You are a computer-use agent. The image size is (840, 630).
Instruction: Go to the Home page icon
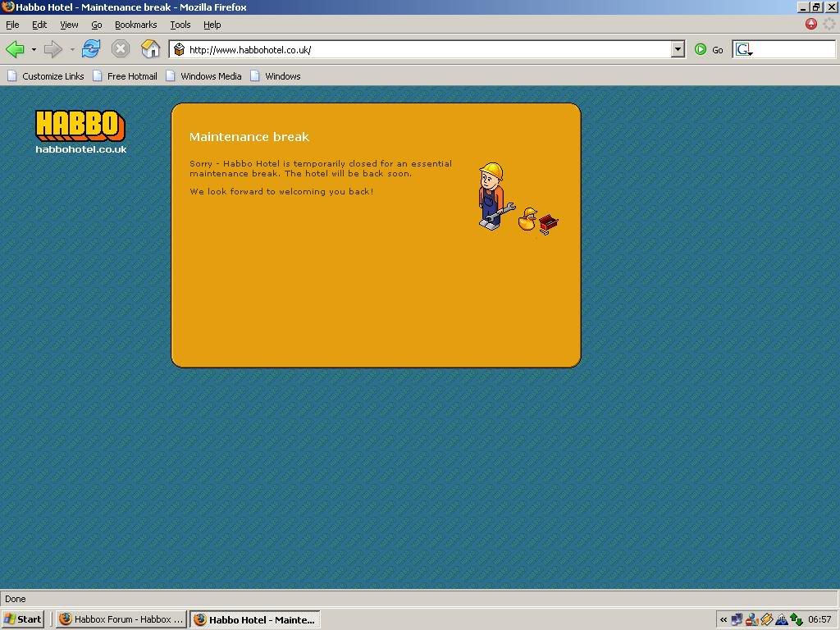pyautogui.click(x=151, y=49)
